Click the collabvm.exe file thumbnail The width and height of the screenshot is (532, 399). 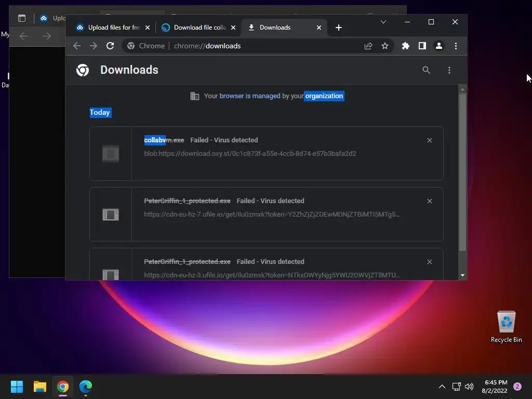click(x=111, y=154)
